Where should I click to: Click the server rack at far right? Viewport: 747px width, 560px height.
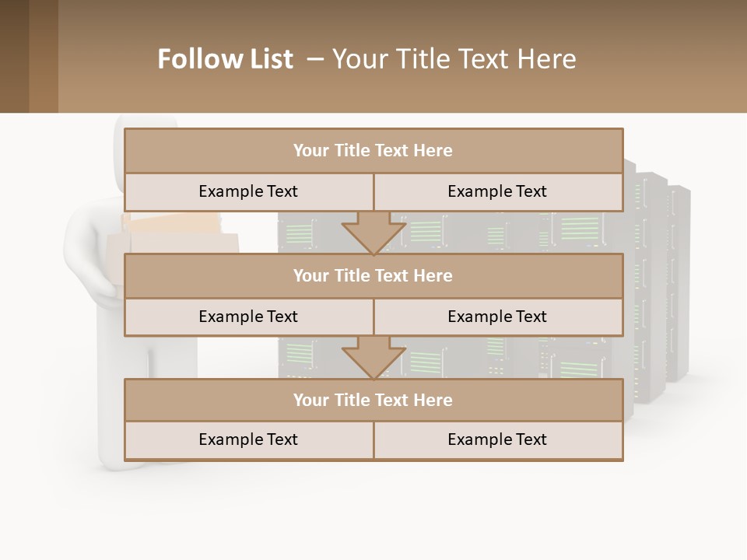point(679,280)
